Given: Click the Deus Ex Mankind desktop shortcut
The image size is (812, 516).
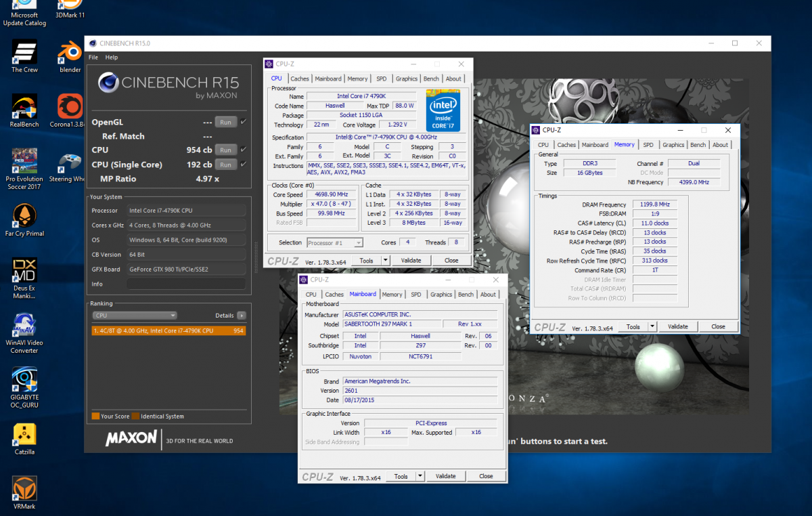Looking at the screenshot, I should [x=24, y=278].
